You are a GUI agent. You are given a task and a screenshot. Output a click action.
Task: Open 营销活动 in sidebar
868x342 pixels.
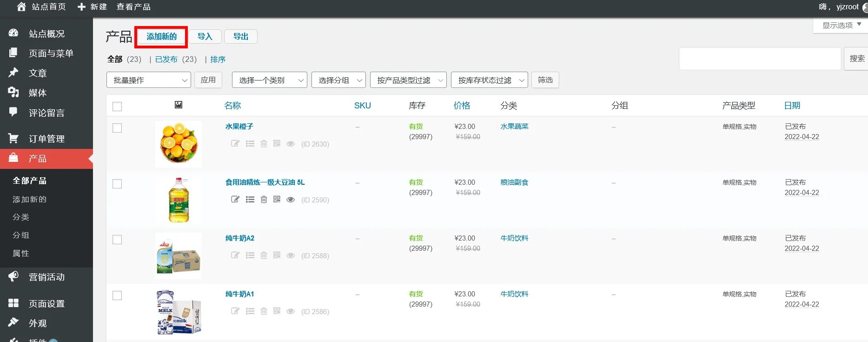pyautogui.click(x=46, y=277)
